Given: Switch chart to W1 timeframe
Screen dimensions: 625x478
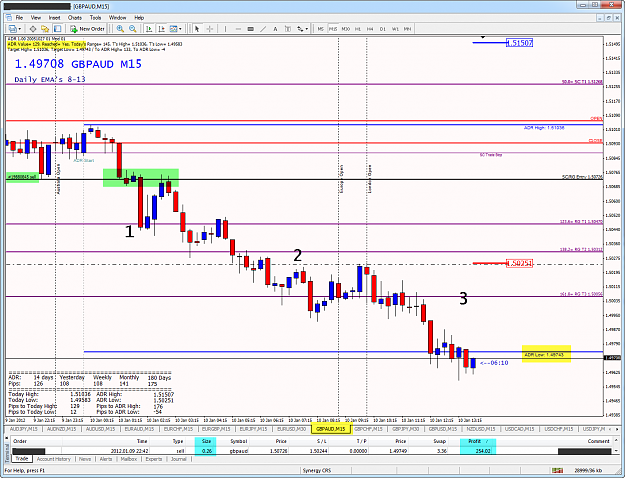Looking at the screenshot, I should [395, 29].
